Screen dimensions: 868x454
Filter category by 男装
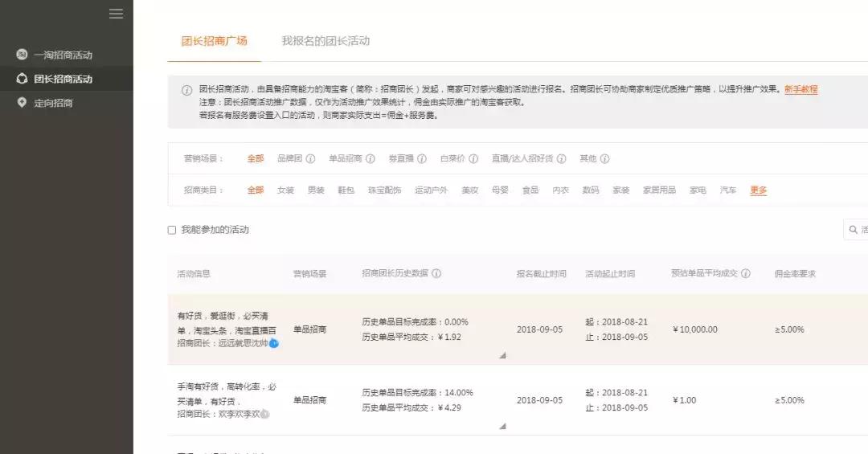(316, 190)
